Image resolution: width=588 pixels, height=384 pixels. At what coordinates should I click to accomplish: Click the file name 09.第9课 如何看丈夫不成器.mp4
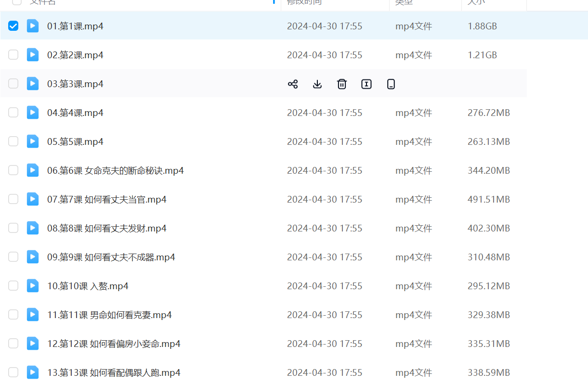click(111, 257)
